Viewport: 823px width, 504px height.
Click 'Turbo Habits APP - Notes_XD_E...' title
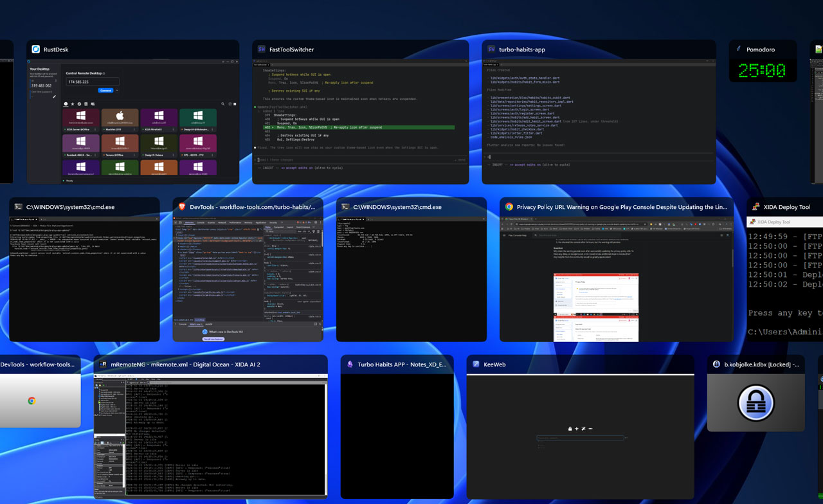coord(402,364)
